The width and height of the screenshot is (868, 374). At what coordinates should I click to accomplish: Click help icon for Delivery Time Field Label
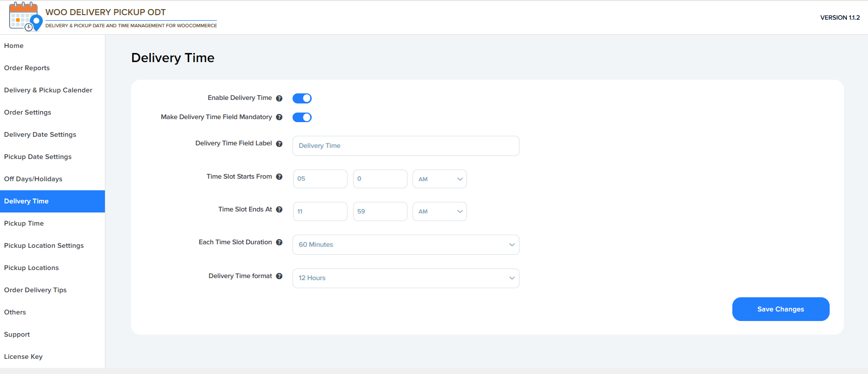click(x=279, y=144)
